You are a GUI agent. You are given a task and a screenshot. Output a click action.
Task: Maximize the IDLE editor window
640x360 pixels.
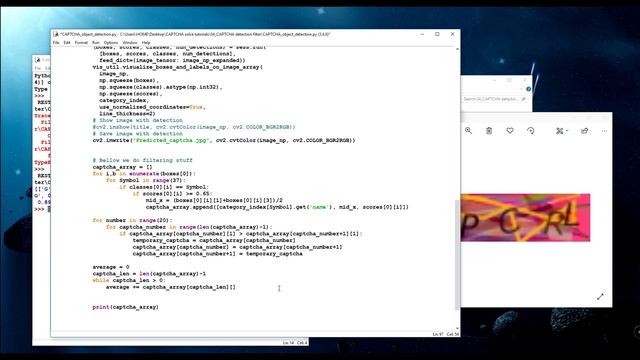(437, 34)
